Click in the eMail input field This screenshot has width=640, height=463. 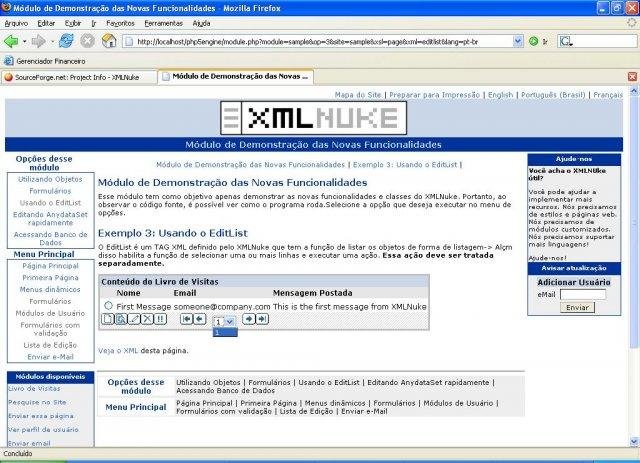583,294
